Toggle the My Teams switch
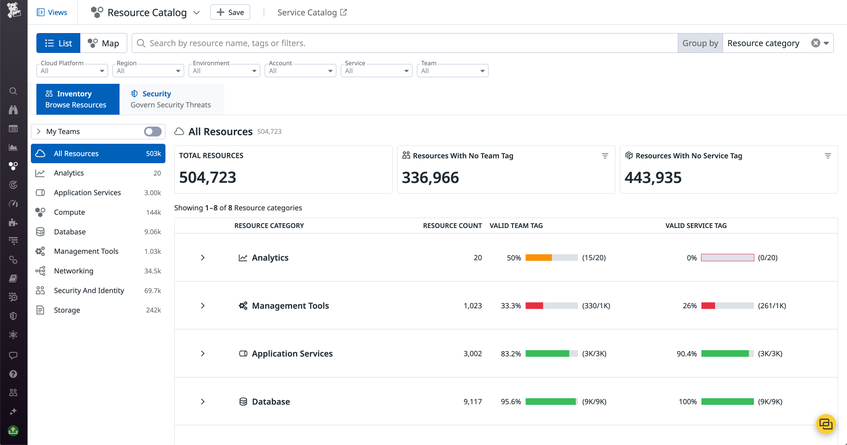Screen dimensions: 847x445 pos(153,131)
